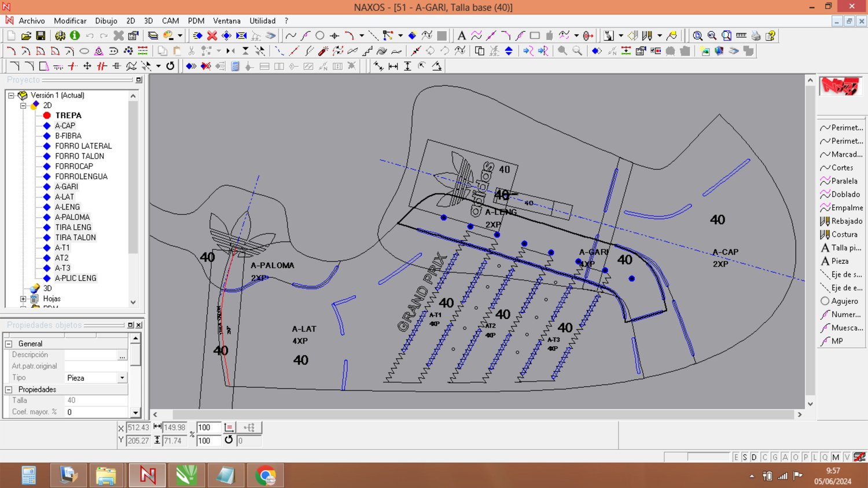Collapse the Propiedades section
868x488 pixels.
coord(9,390)
